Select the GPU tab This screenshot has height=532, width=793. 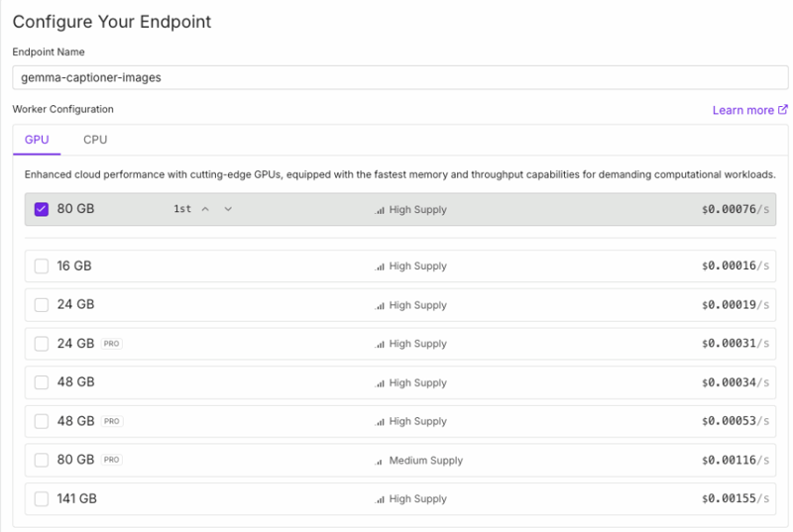(x=37, y=140)
